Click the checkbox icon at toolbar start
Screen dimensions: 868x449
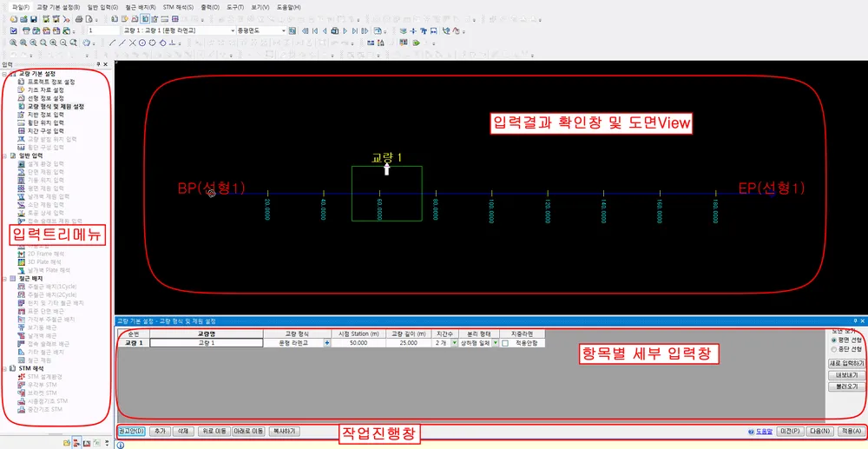(13, 31)
